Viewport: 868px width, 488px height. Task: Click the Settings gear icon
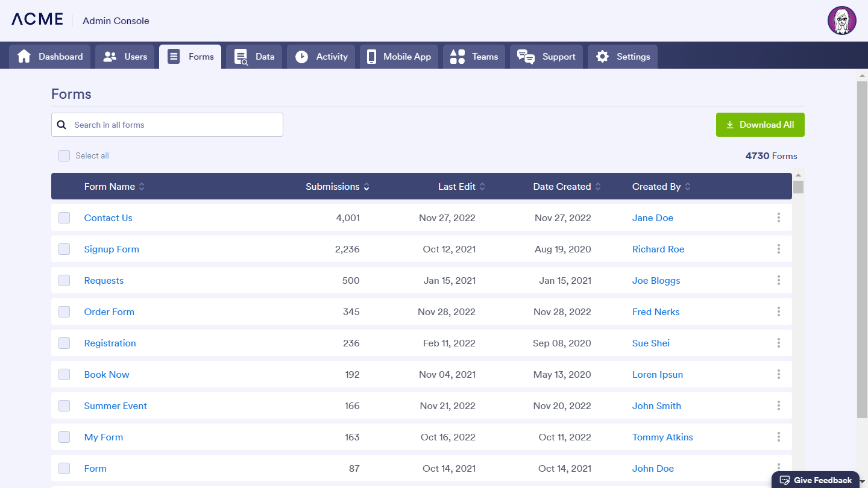tap(602, 57)
